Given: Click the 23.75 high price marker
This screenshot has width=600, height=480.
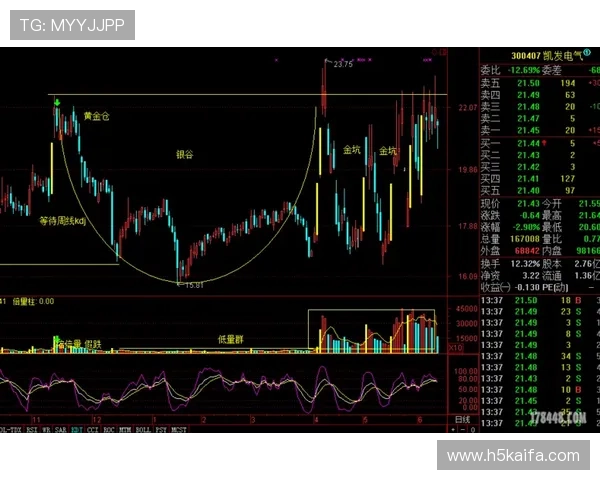Looking at the screenshot, I should 342,64.
